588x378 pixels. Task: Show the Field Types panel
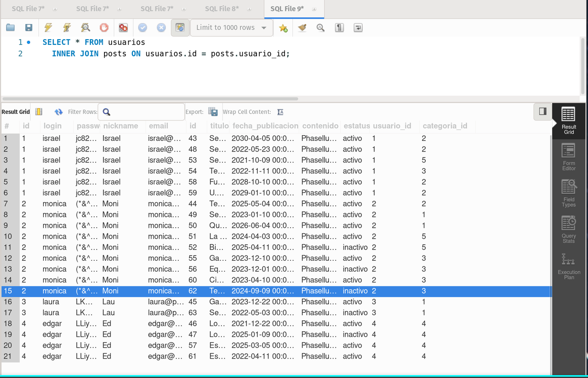pyautogui.click(x=569, y=194)
